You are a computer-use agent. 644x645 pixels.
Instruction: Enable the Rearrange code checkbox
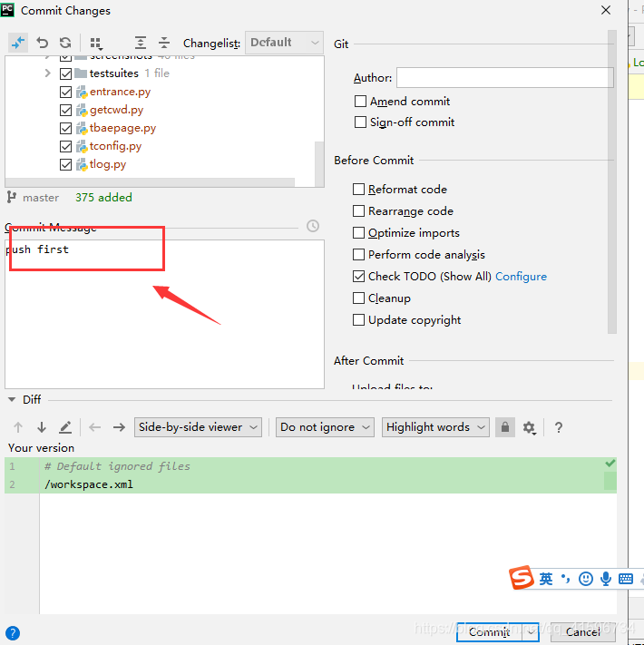pyautogui.click(x=358, y=211)
